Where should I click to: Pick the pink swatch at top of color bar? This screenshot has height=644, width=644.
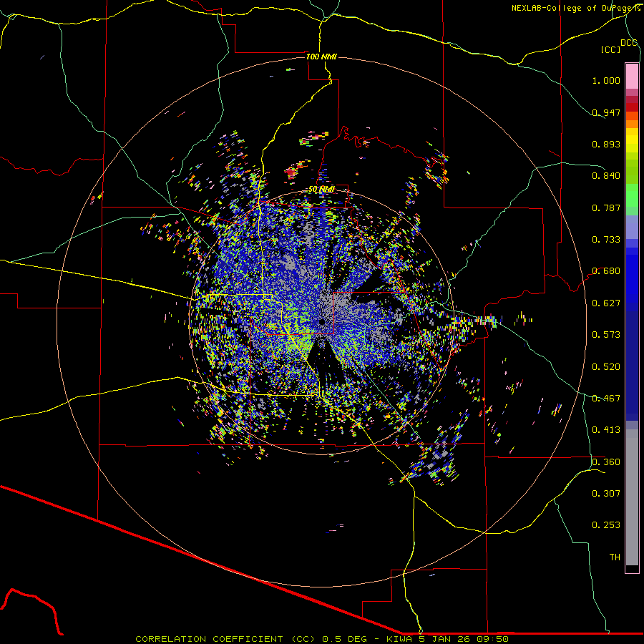(632, 76)
